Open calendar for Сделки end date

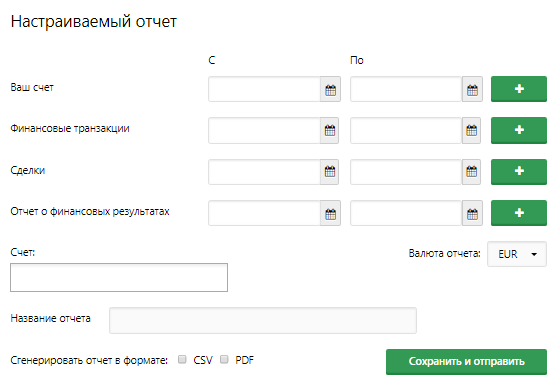click(x=471, y=172)
